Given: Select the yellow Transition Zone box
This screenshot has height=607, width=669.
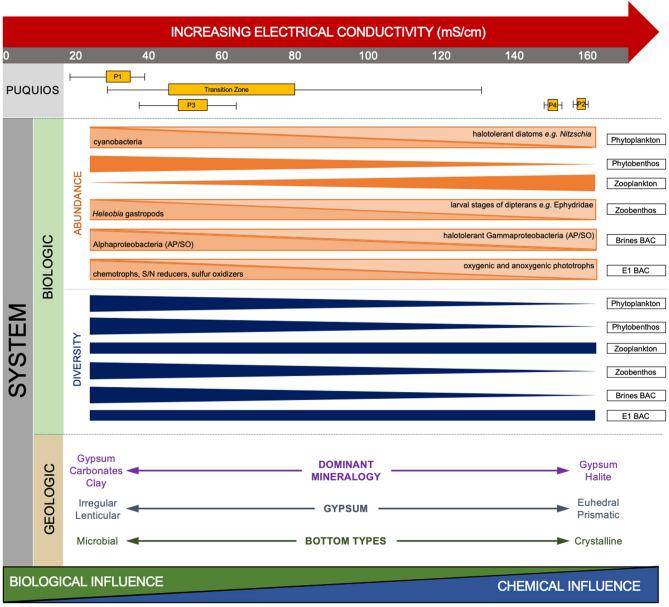Looking at the screenshot, I should [x=231, y=89].
